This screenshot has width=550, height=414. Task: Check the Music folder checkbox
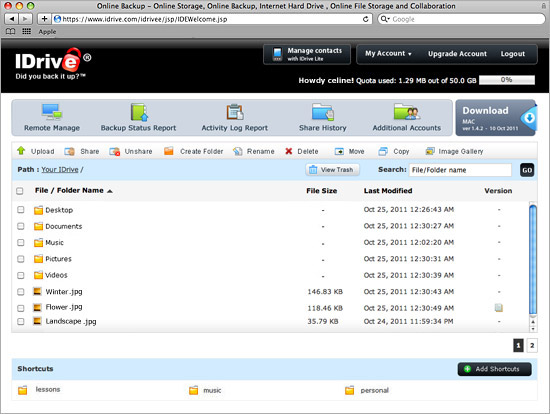tap(21, 242)
